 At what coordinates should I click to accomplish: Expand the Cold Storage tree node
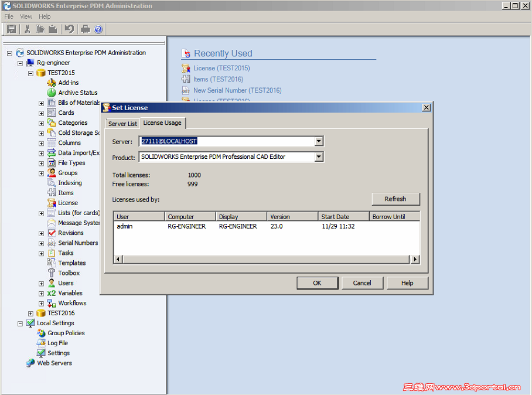(41, 133)
